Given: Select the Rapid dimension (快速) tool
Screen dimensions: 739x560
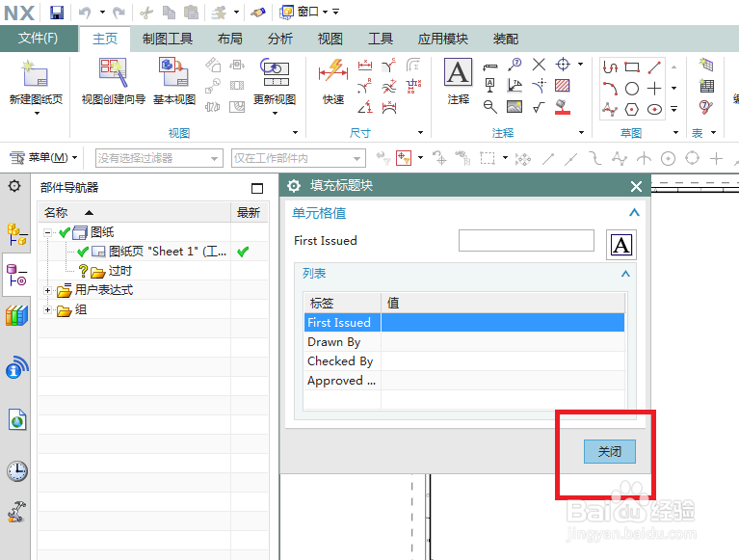Looking at the screenshot, I should [333, 81].
